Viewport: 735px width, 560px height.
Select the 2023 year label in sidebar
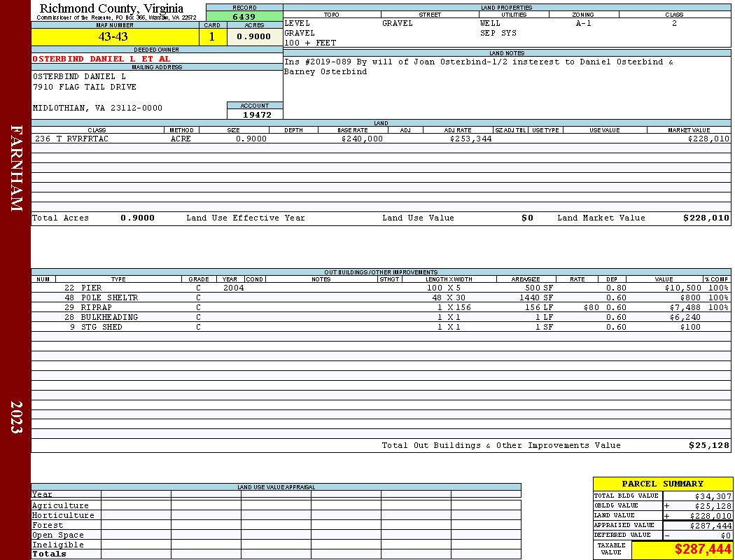(16, 417)
